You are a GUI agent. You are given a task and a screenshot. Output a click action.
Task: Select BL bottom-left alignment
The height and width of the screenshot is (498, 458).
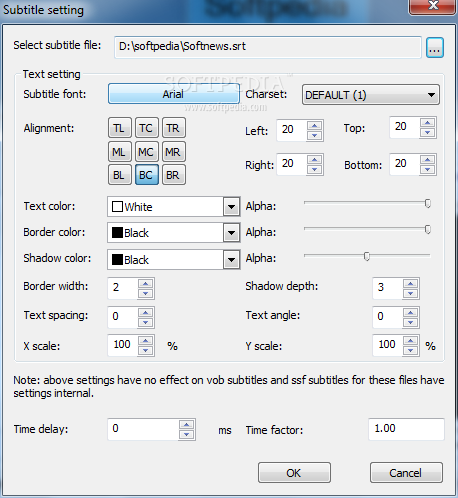[120, 175]
